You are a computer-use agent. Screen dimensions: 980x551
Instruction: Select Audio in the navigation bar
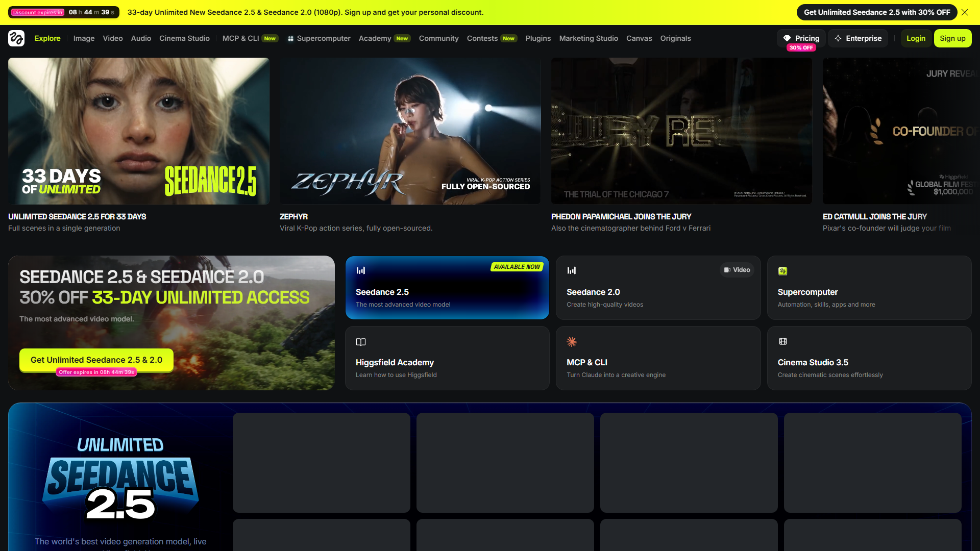[x=141, y=38]
